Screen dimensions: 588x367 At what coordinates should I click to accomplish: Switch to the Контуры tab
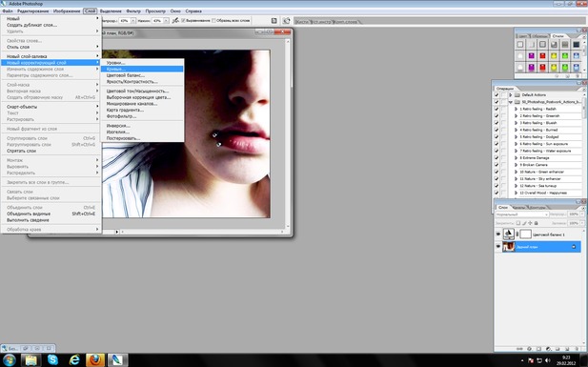click(x=537, y=207)
